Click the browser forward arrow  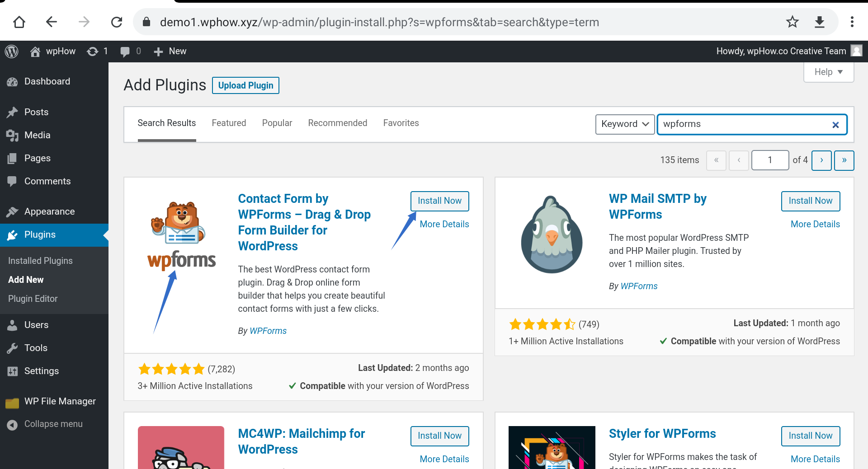tap(84, 22)
